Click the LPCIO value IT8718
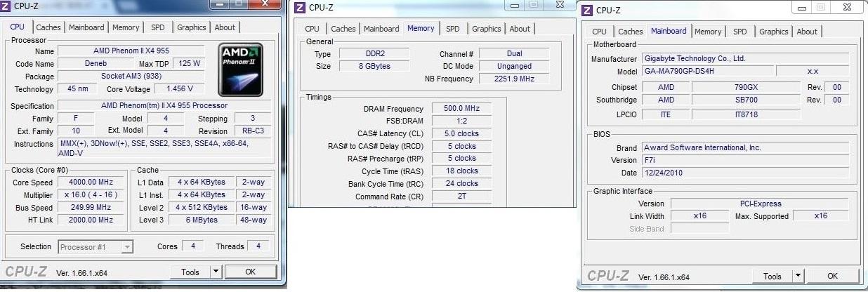This screenshot has height=292, width=868. [x=747, y=114]
